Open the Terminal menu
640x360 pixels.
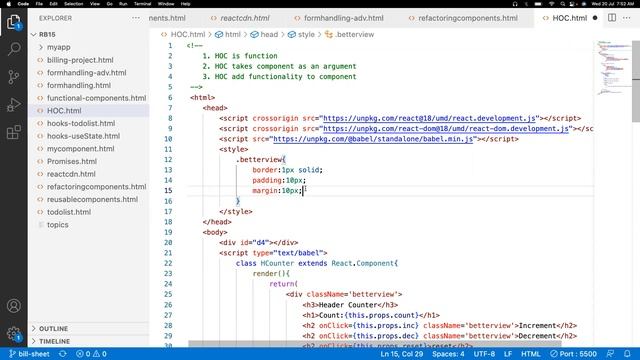point(142,4)
